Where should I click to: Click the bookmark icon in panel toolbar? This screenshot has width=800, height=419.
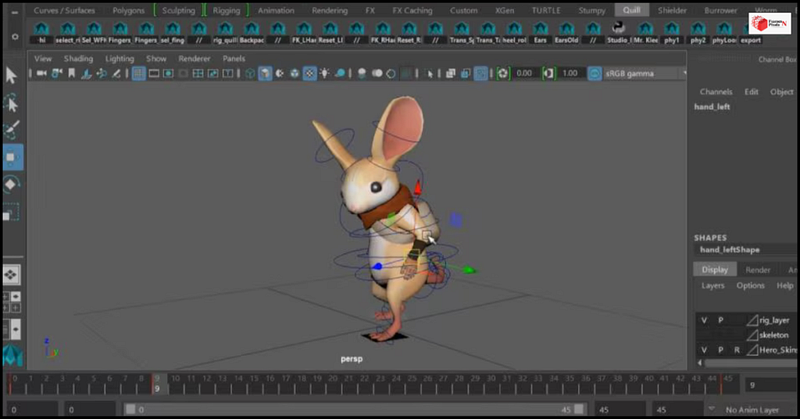[71, 73]
